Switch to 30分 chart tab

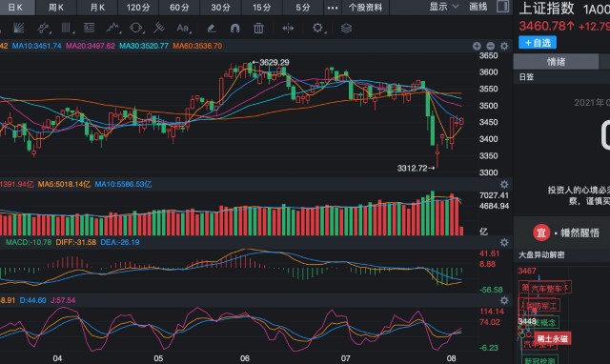click(x=220, y=8)
